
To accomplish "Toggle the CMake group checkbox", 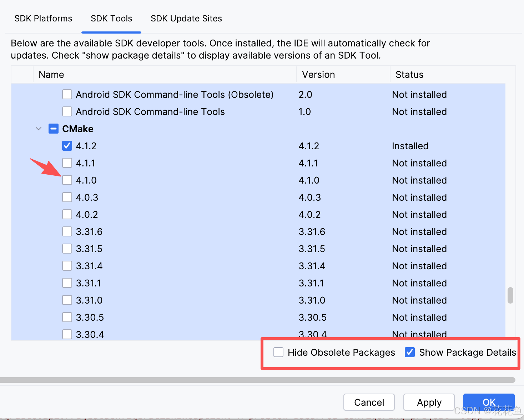I will click(x=54, y=129).
